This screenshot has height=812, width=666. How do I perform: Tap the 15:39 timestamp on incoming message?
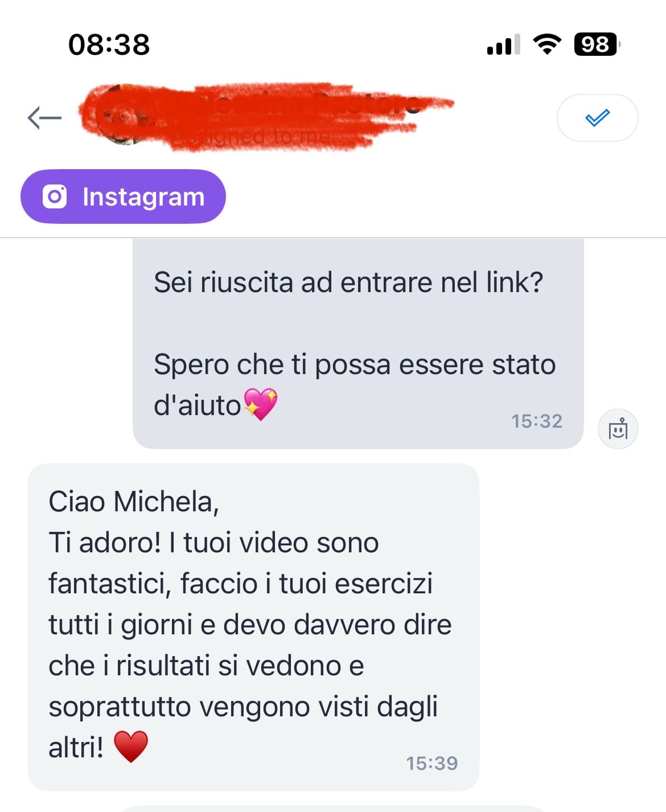pos(431,764)
